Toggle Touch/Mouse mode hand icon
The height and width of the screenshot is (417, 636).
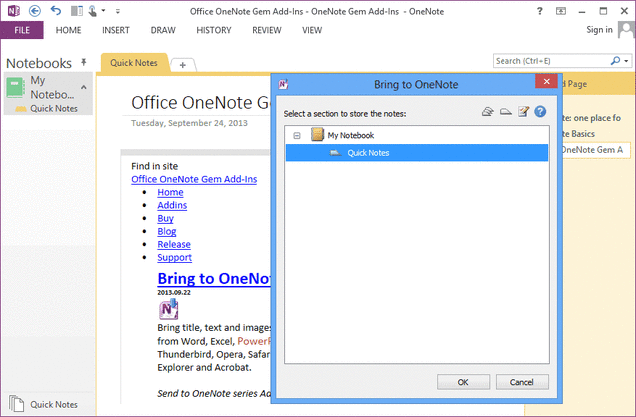92,11
